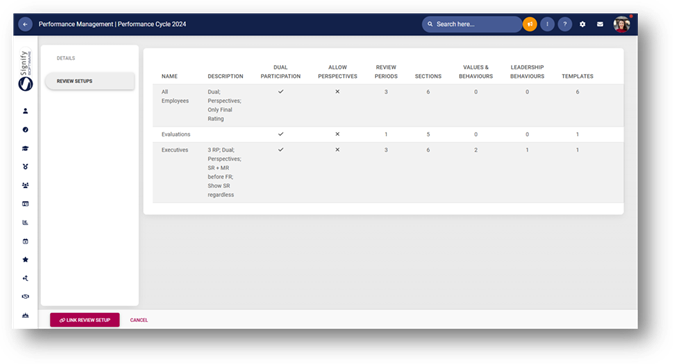Switch to the Details tab
This screenshot has width=673, height=364.
tap(66, 58)
